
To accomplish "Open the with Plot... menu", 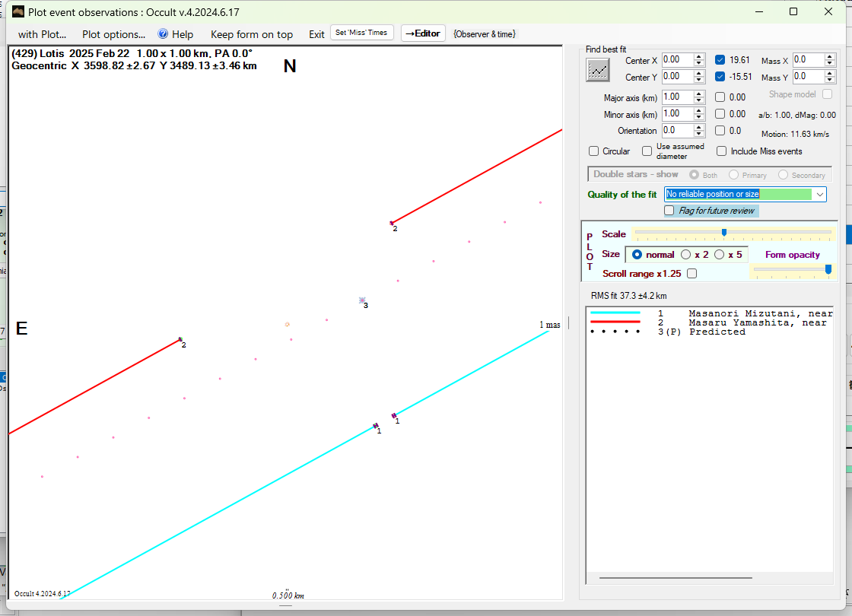I will [42, 34].
